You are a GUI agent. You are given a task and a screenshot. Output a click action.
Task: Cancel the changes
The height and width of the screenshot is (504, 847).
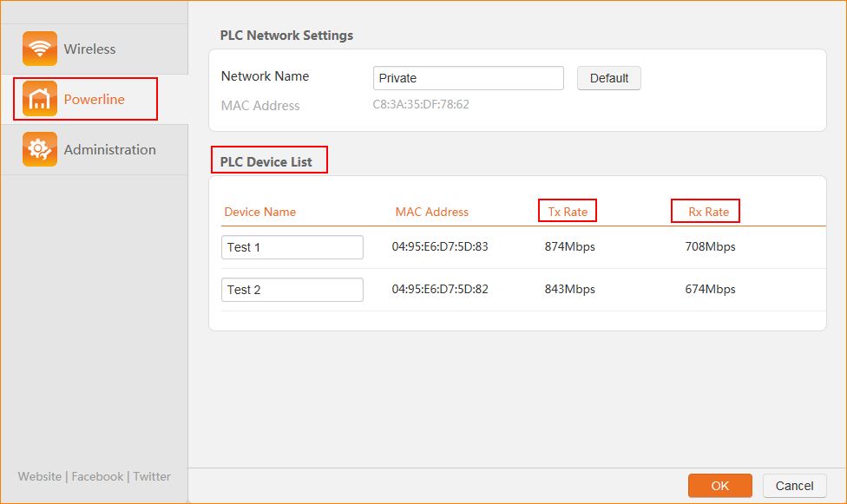tap(794, 486)
